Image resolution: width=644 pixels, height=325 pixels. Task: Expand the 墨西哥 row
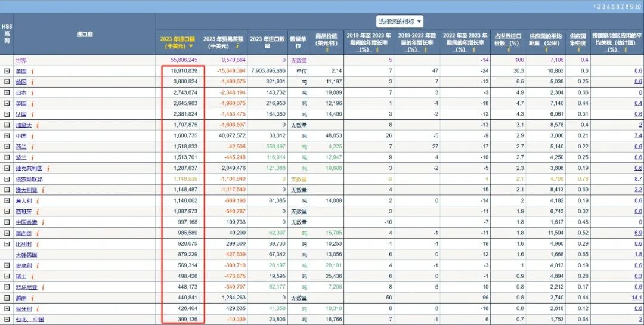[x=7, y=233]
